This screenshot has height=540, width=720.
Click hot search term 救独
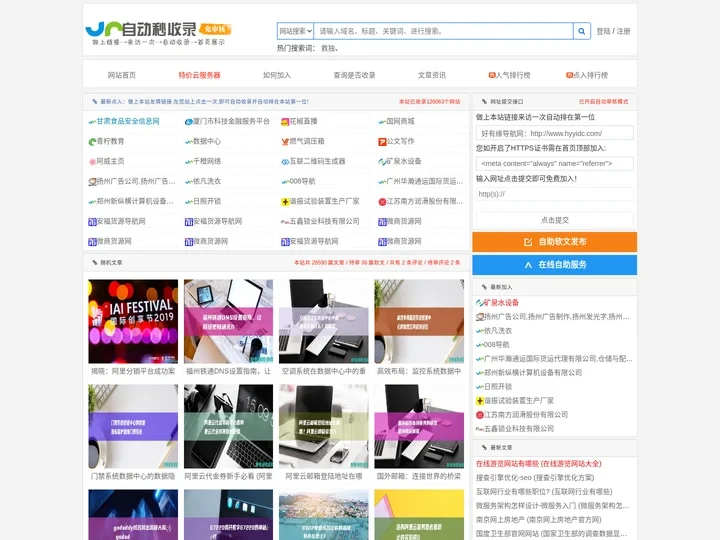click(329, 48)
